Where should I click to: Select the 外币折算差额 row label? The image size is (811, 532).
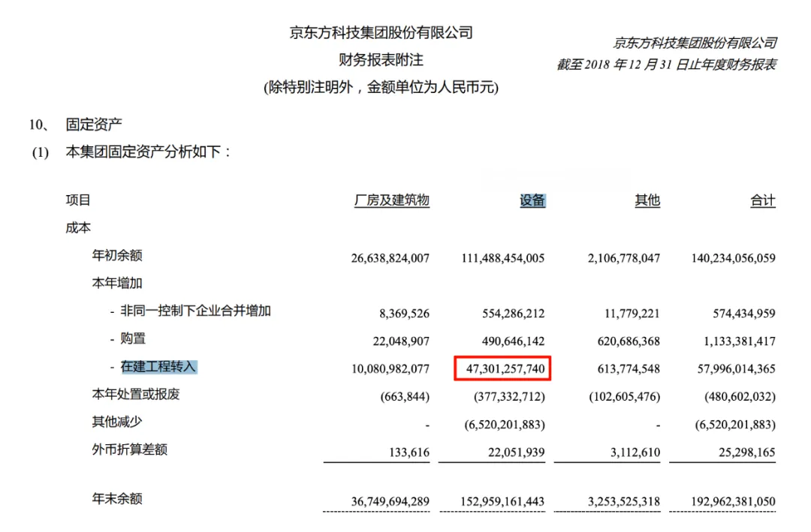point(129,449)
